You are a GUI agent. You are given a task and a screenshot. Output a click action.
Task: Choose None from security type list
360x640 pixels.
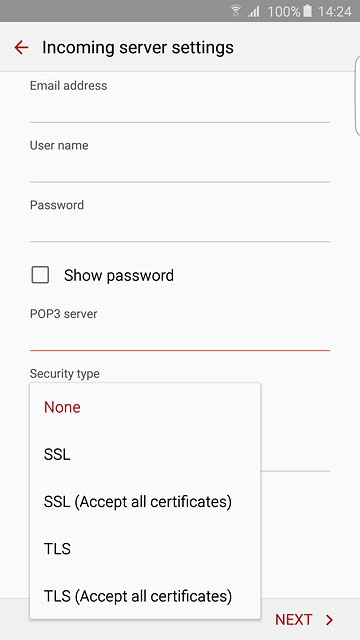pos(145,407)
